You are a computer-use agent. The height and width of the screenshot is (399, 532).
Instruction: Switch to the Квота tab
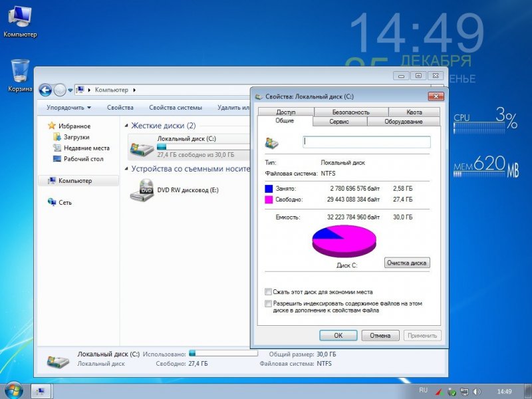coord(414,112)
